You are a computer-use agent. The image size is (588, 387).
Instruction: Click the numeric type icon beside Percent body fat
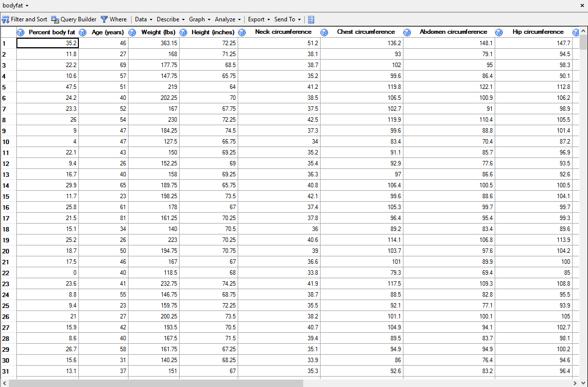[20, 32]
